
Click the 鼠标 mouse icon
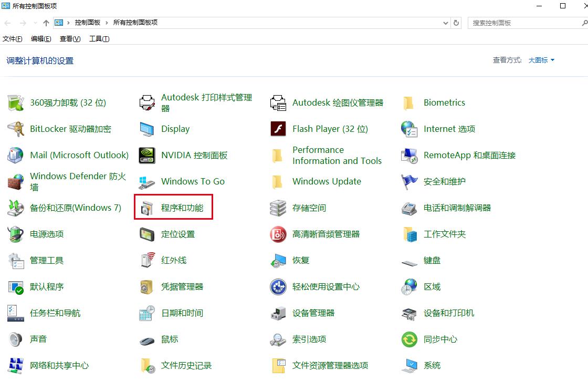pyautogui.click(x=147, y=340)
